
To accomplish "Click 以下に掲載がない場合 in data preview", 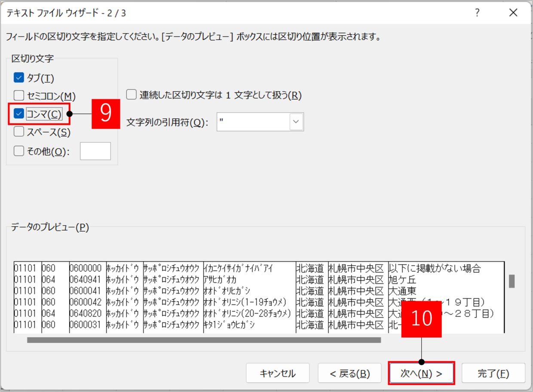I will click(434, 269).
